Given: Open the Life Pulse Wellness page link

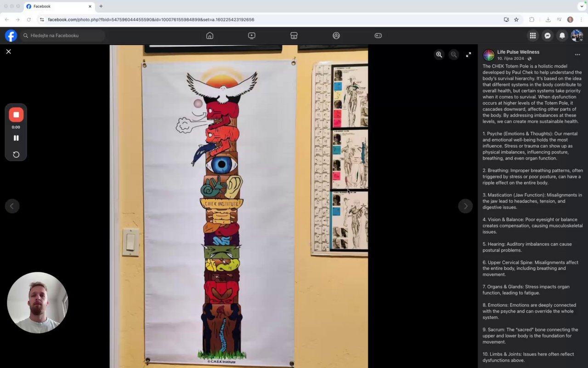Looking at the screenshot, I should tap(518, 52).
